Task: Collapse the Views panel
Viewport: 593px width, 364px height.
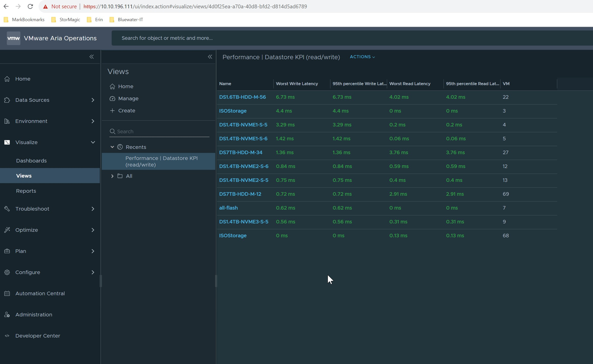Action: (210, 57)
